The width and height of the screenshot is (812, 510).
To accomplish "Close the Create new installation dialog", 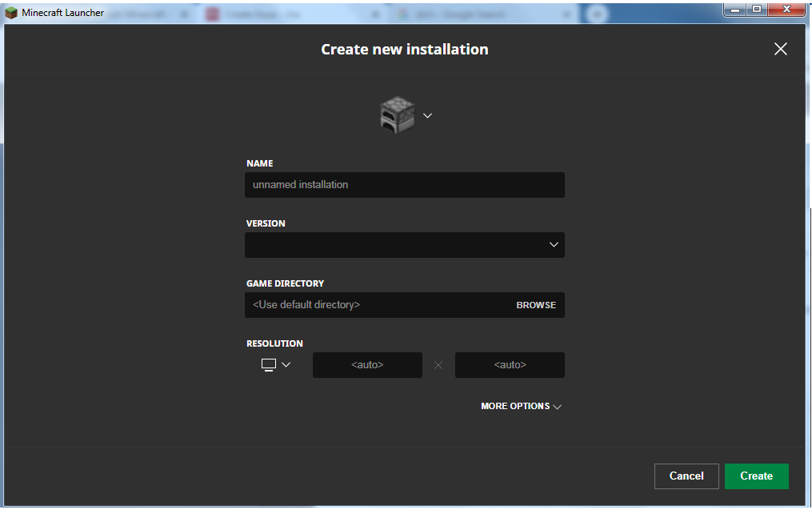I will 780,49.
